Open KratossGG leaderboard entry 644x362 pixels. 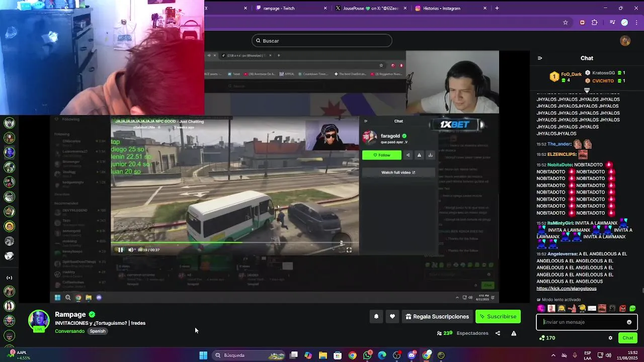pyautogui.click(x=605, y=73)
